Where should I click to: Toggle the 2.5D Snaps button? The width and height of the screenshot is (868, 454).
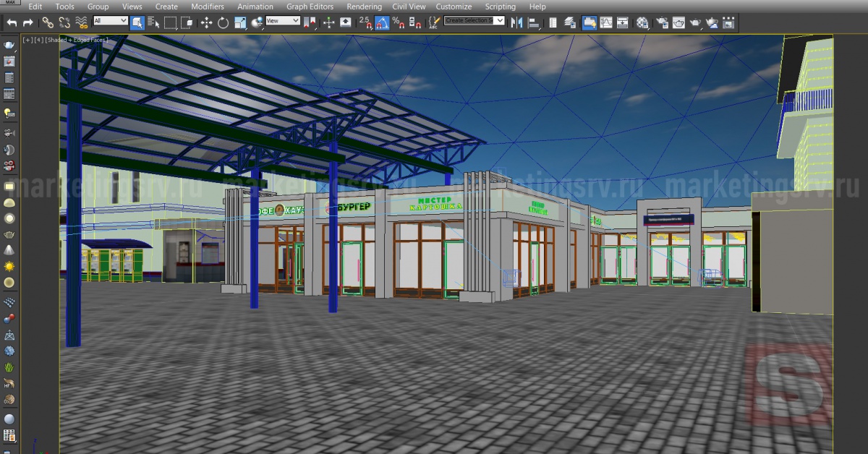coord(365,23)
